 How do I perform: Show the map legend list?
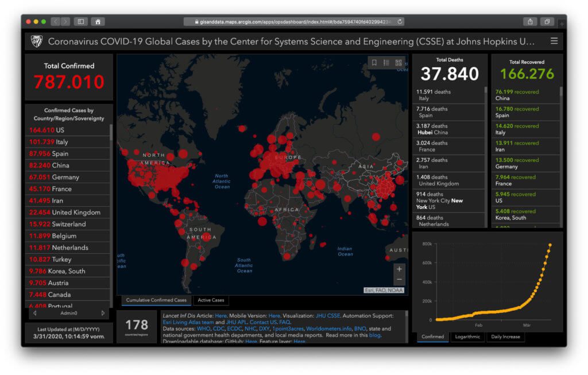tap(386, 63)
